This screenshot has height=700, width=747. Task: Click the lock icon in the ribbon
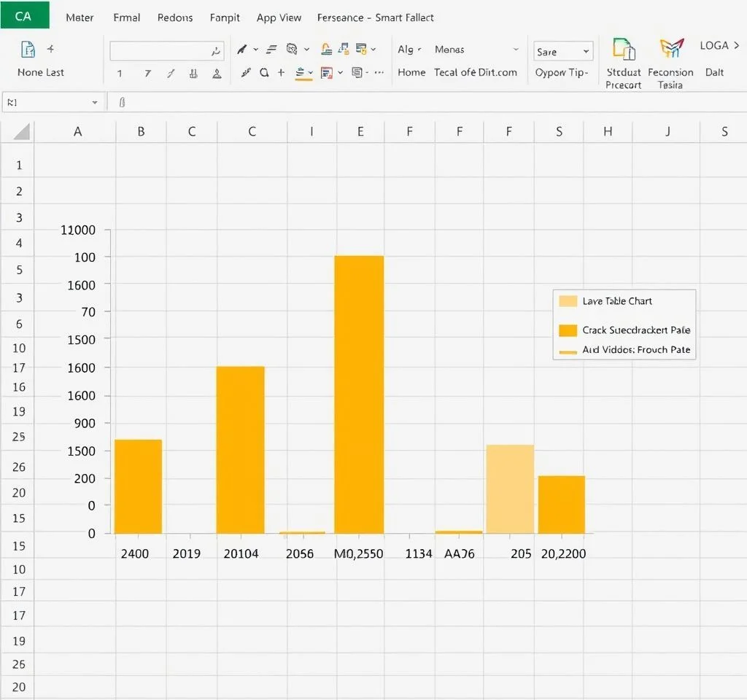click(328, 49)
